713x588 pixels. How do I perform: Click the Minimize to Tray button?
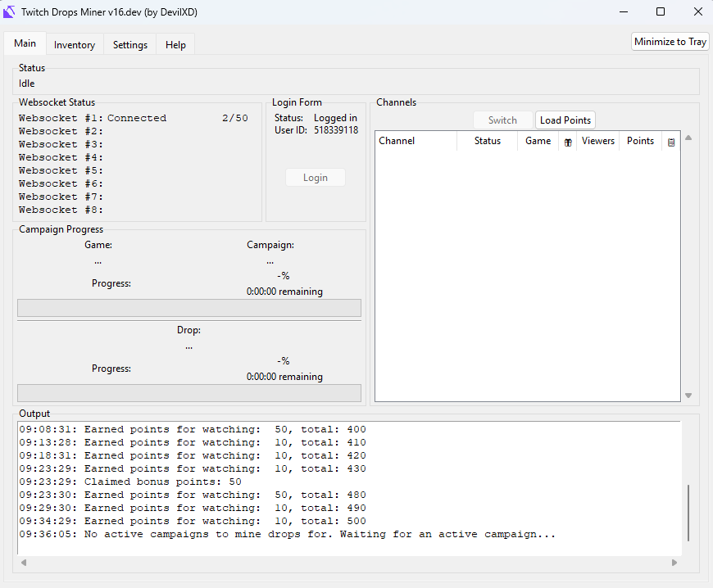pyautogui.click(x=670, y=40)
